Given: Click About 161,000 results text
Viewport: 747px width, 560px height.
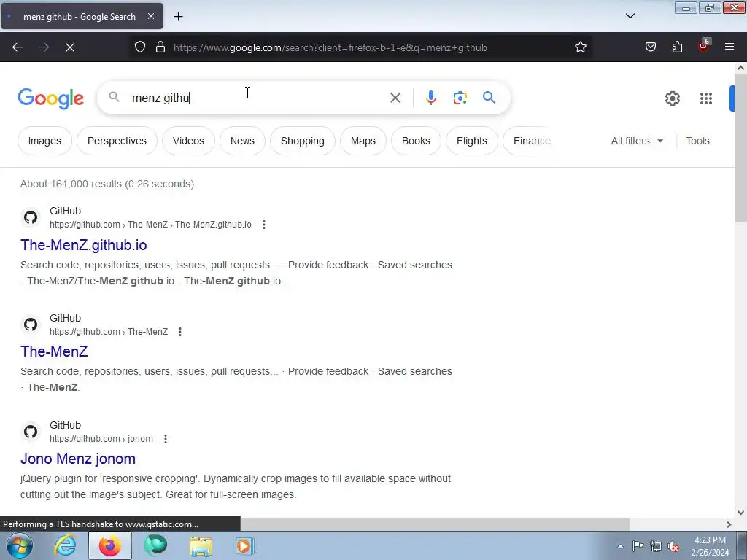Looking at the screenshot, I should (x=107, y=184).
